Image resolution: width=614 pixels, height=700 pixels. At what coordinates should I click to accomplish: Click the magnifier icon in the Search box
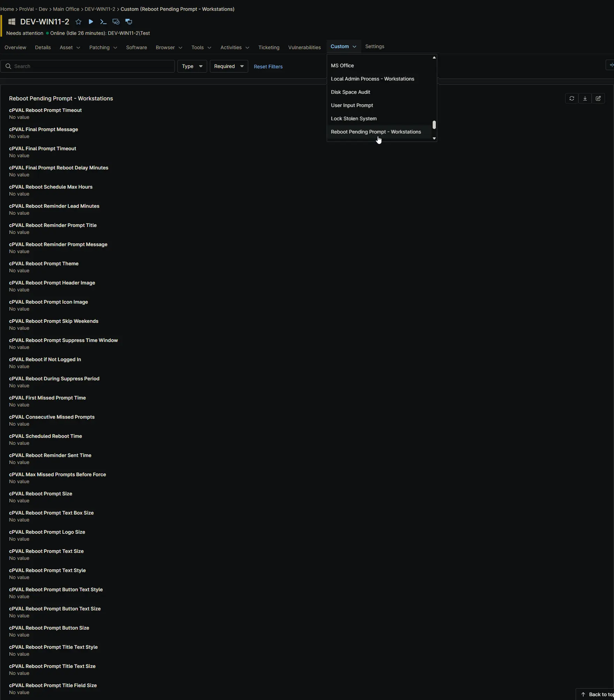8,66
